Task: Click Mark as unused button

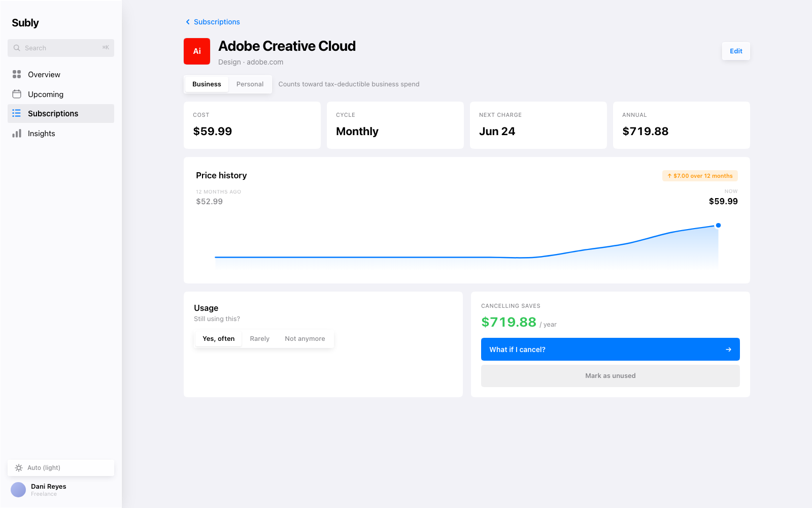Action: [x=610, y=376]
